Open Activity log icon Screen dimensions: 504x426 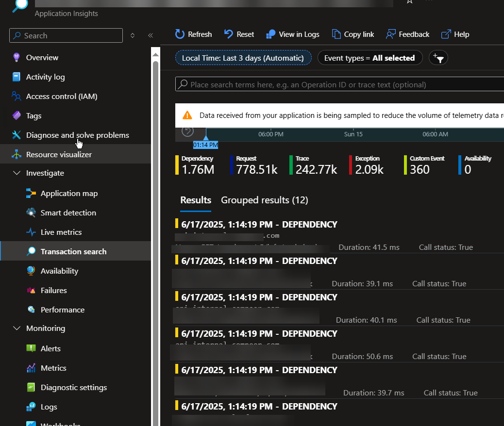[16, 77]
